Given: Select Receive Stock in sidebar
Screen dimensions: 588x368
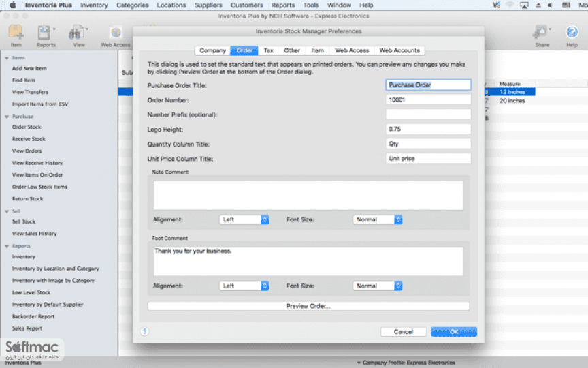Looking at the screenshot, I should point(29,139).
